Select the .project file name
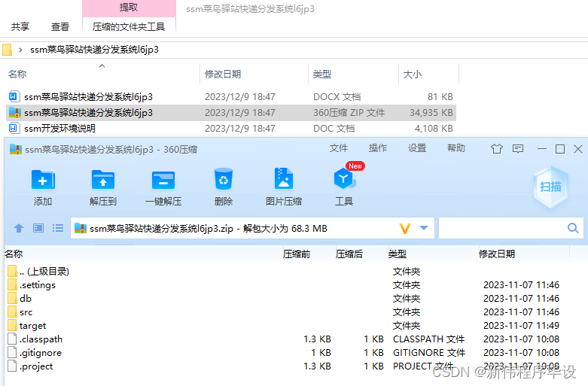This screenshot has width=588, height=386. click(x=36, y=366)
